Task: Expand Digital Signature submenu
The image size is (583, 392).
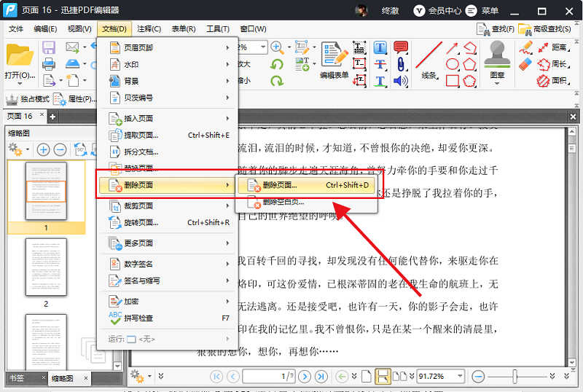Action: point(168,264)
